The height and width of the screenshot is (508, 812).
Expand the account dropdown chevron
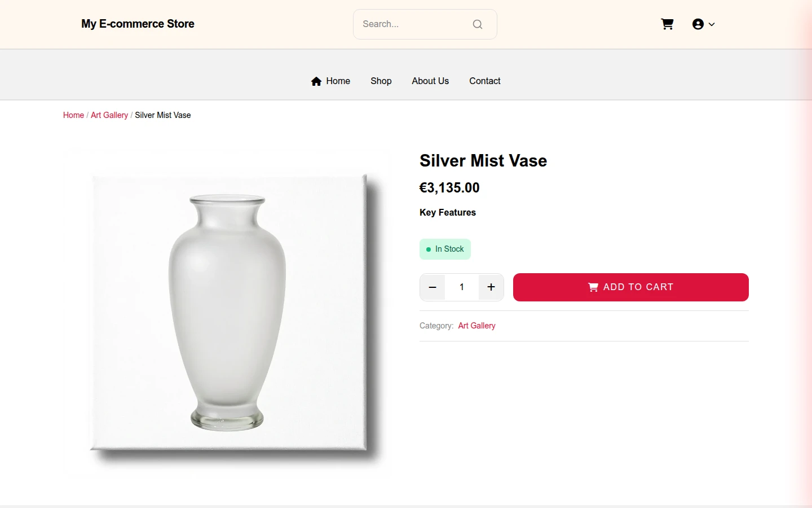[712, 24]
